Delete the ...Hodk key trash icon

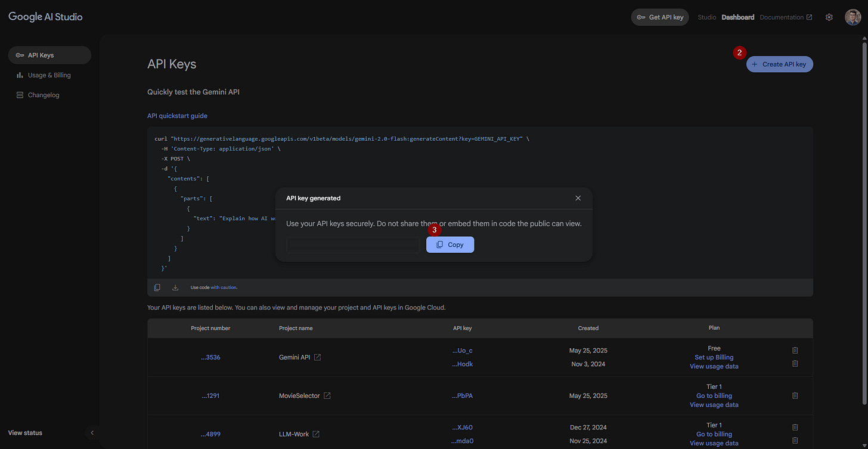tap(795, 364)
